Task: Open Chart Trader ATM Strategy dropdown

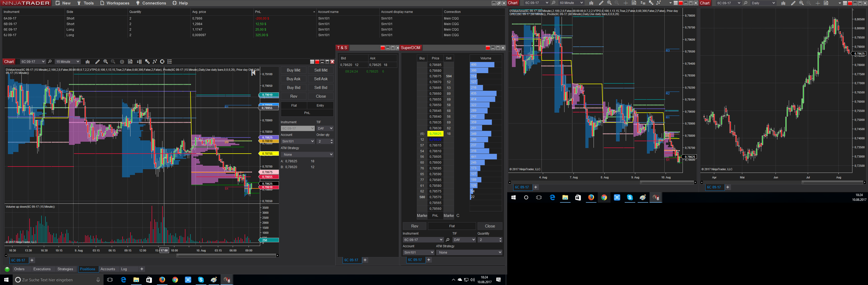Action: (x=307, y=154)
